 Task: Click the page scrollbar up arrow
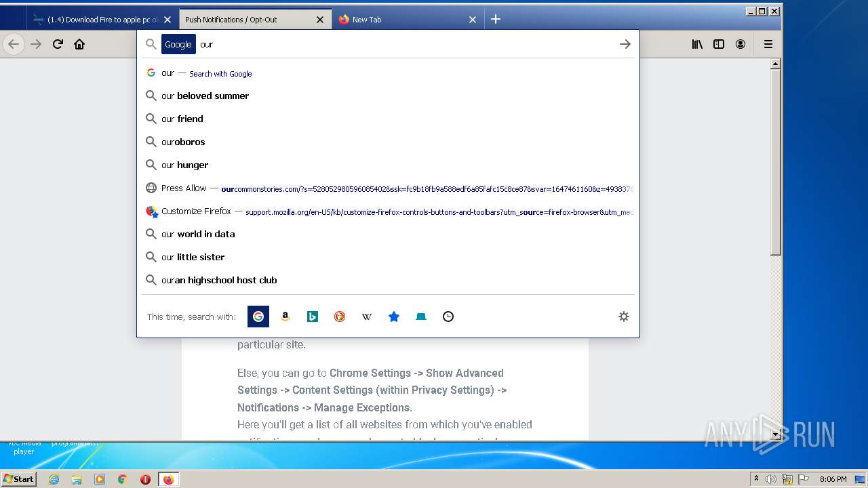pyautogui.click(x=776, y=64)
